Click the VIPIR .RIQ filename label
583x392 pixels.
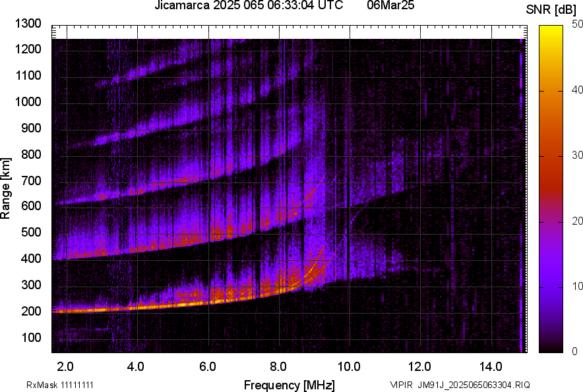click(x=460, y=385)
